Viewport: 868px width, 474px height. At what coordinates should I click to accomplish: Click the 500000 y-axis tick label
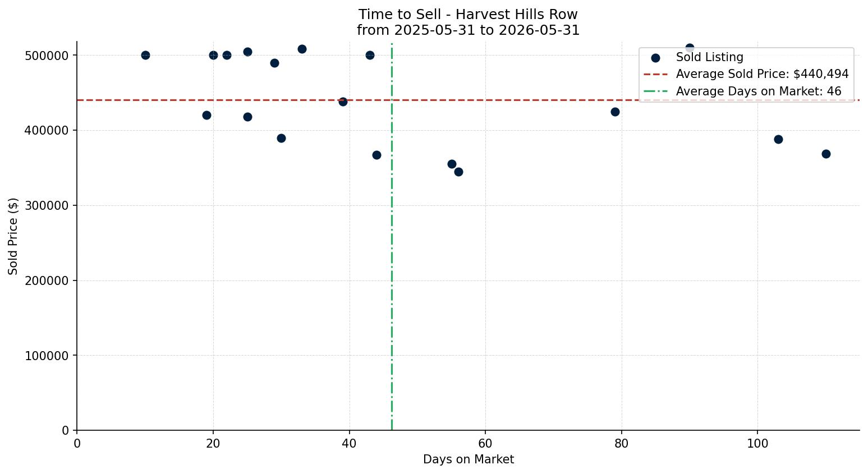(x=47, y=56)
